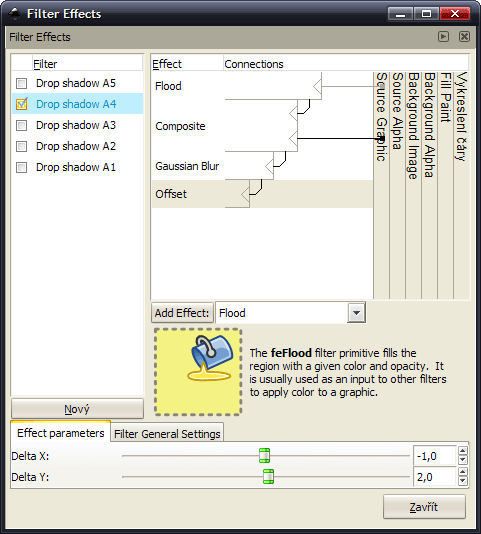Close the Filter Effects panel with X icon
The width and height of the screenshot is (481, 534).
click(x=464, y=36)
